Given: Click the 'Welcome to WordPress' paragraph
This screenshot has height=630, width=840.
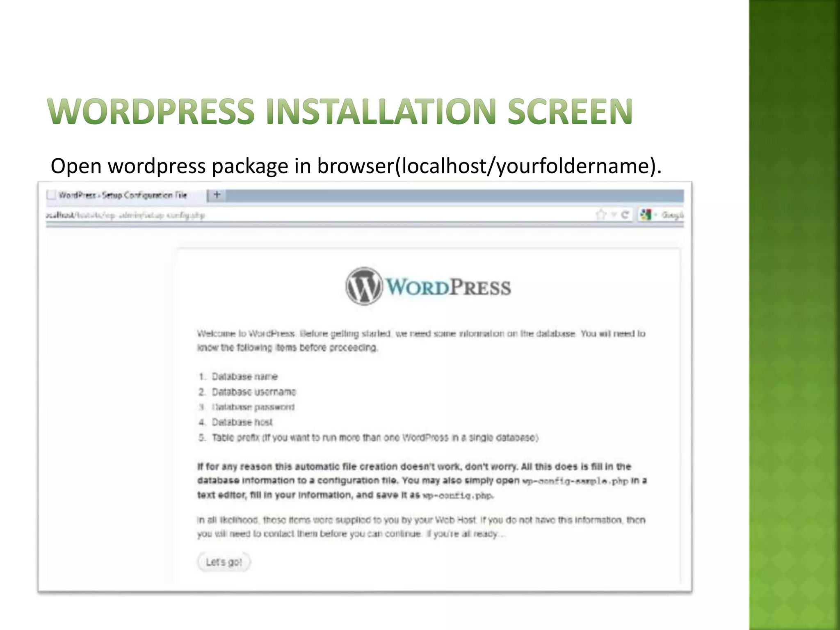Looking at the screenshot, I should click(421, 340).
